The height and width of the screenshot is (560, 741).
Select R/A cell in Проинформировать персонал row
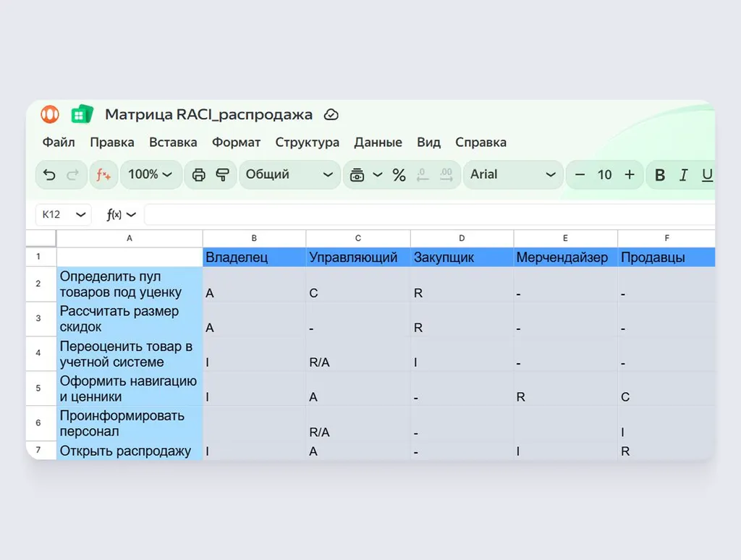358,423
